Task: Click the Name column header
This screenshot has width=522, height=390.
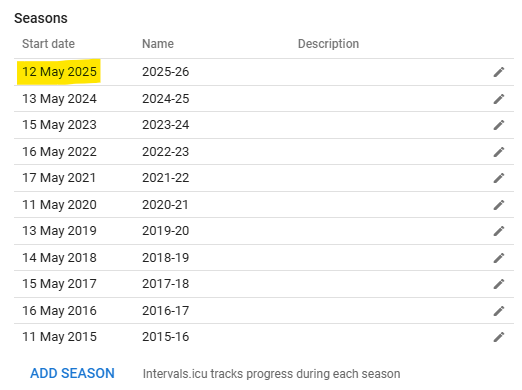Action: [158, 44]
